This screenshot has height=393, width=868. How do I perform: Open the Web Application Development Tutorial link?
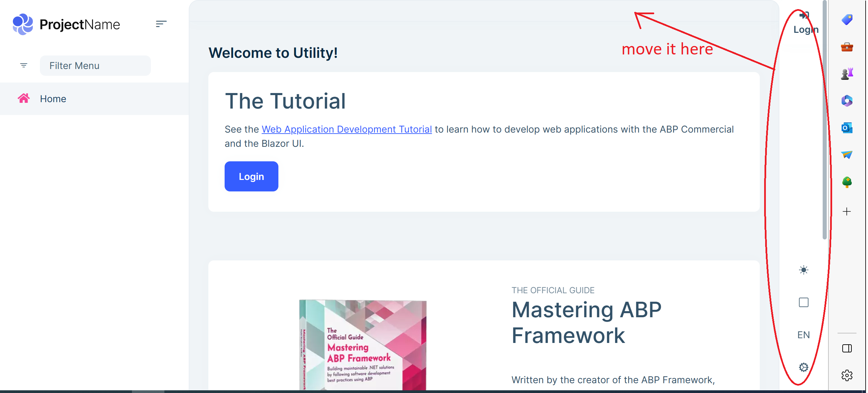point(346,129)
